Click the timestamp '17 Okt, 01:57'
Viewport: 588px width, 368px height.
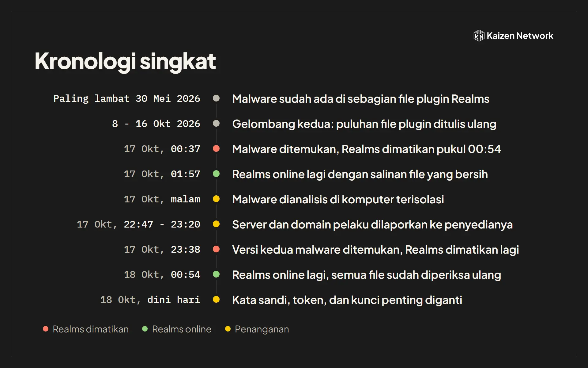[162, 174]
